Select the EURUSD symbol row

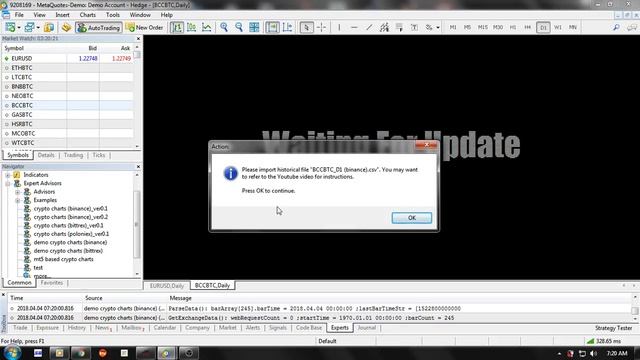tap(68, 58)
